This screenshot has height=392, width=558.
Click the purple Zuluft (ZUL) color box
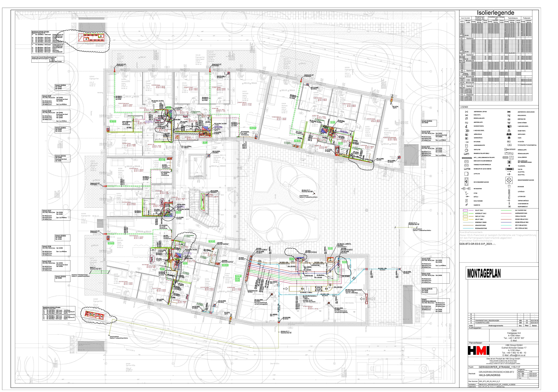click(x=465, y=210)
